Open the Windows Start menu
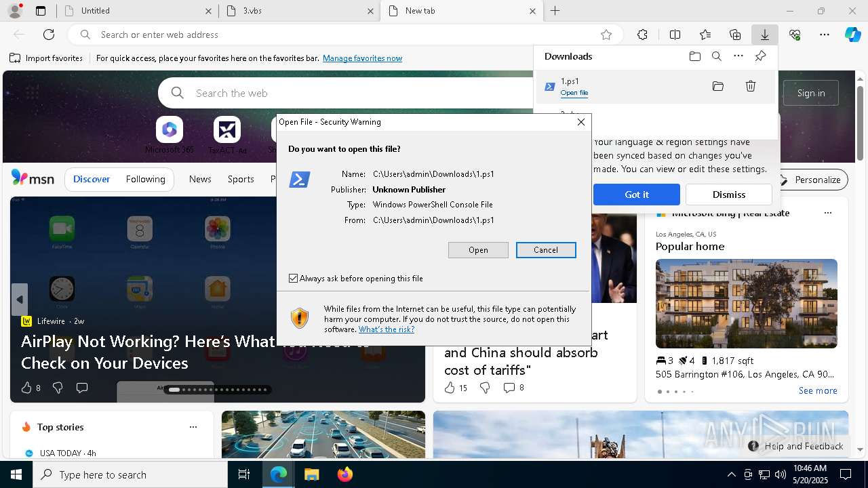Screen dimensions: 868x488 [16, 474]
